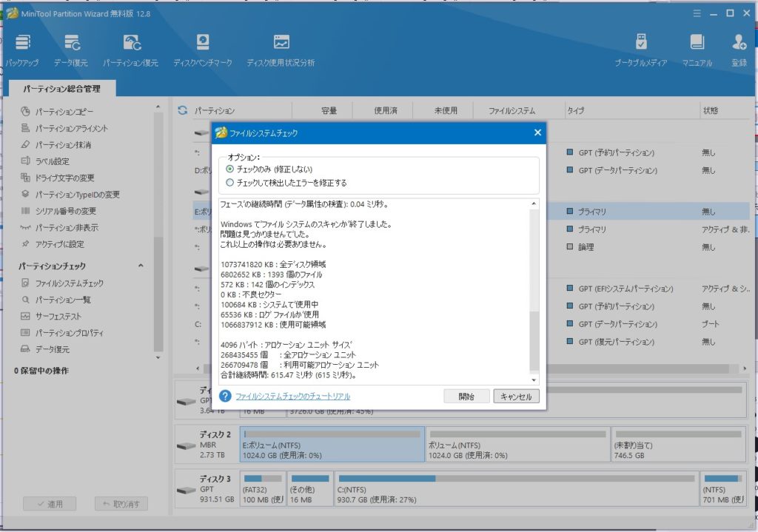Click the キャンセル button in the dialog
Viewport: 758px width, 532px height.
pos(516,397)
